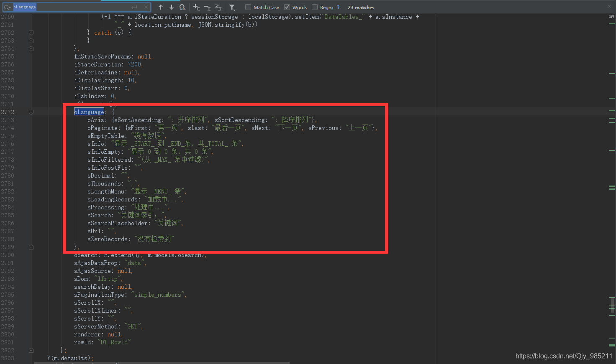Disable the Words checkbox

[x=287, y=7]
